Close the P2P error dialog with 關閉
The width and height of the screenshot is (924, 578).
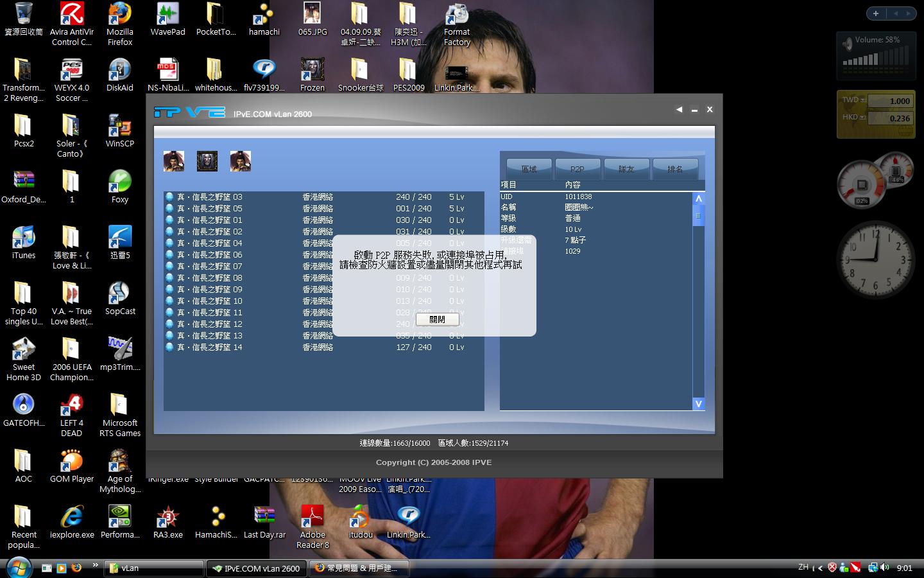click(x=437, y=319)
